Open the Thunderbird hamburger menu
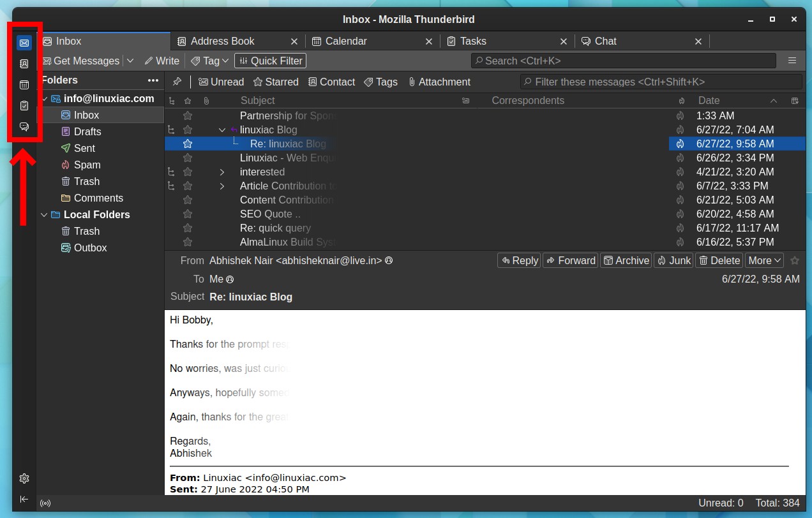The width and height of the screenshot is (812, 518). click(792, 61)
